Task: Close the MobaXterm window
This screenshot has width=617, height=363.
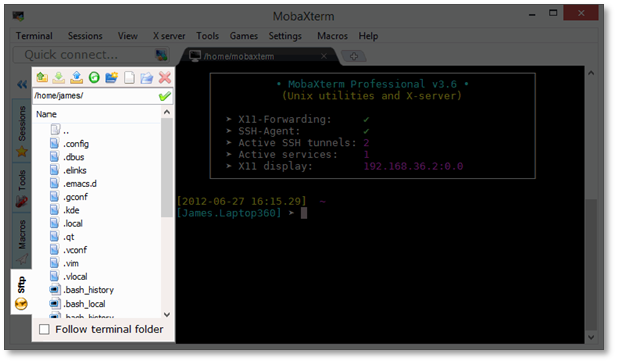Action: coord(581,13)
